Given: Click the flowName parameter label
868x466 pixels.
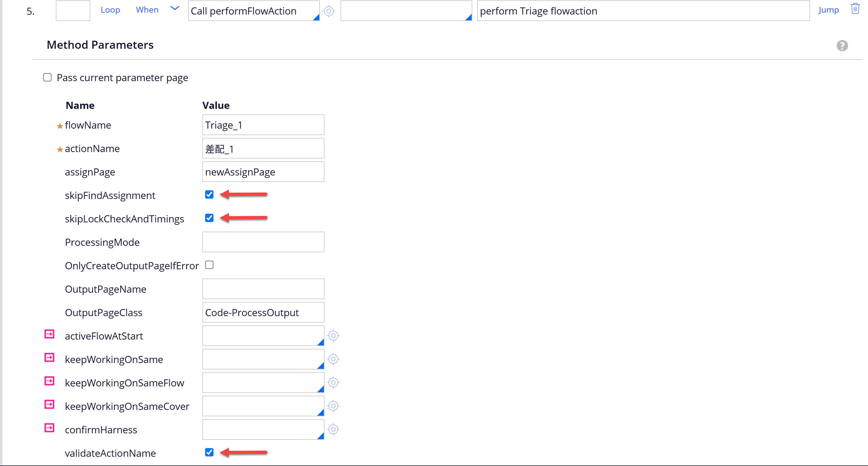Looking at the screenshot, I should [x=88, y=125].
